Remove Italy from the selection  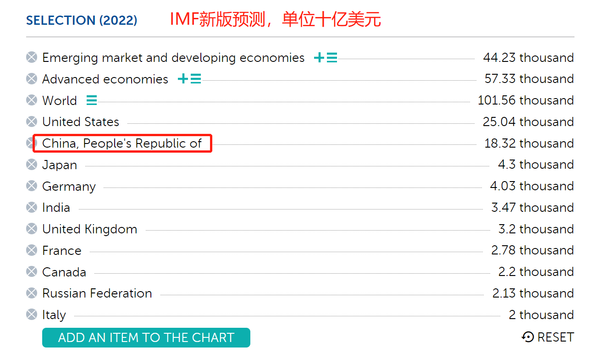[x=32, y=314]
